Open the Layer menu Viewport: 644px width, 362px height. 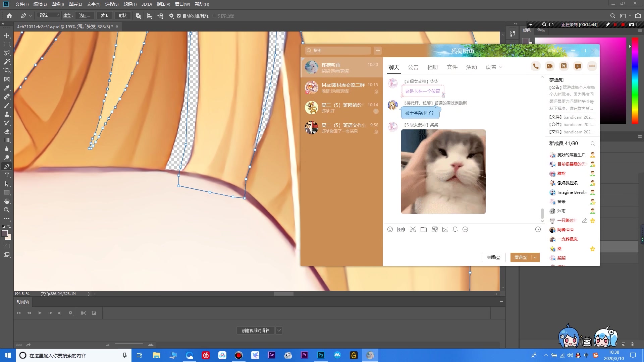[x=75, y=4]
